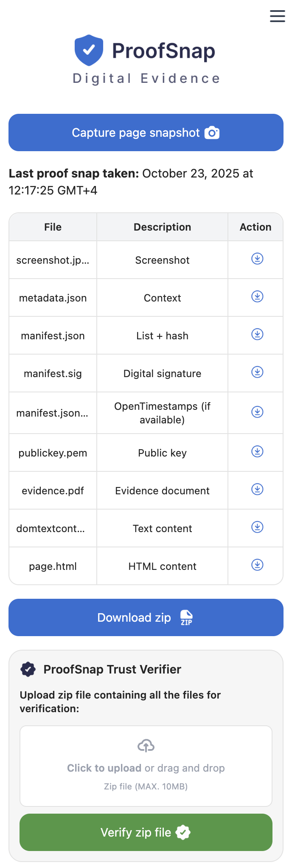Download manifest.json file

257,334
